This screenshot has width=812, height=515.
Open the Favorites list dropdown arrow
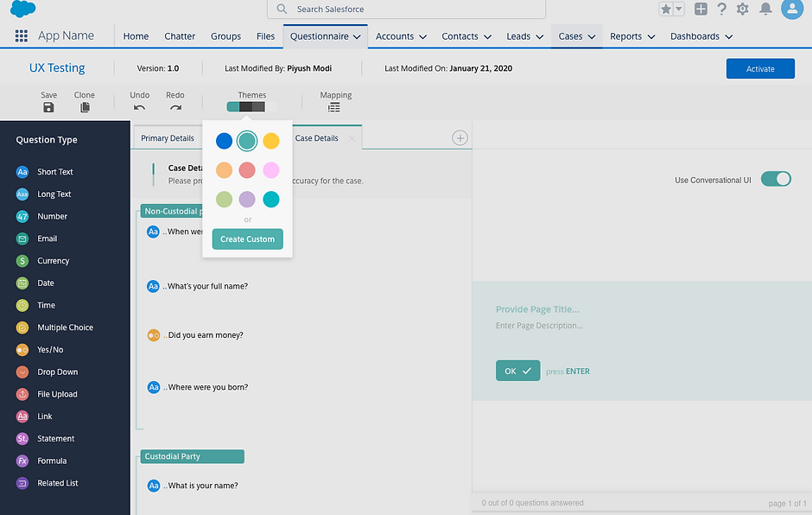click(678, 9)
